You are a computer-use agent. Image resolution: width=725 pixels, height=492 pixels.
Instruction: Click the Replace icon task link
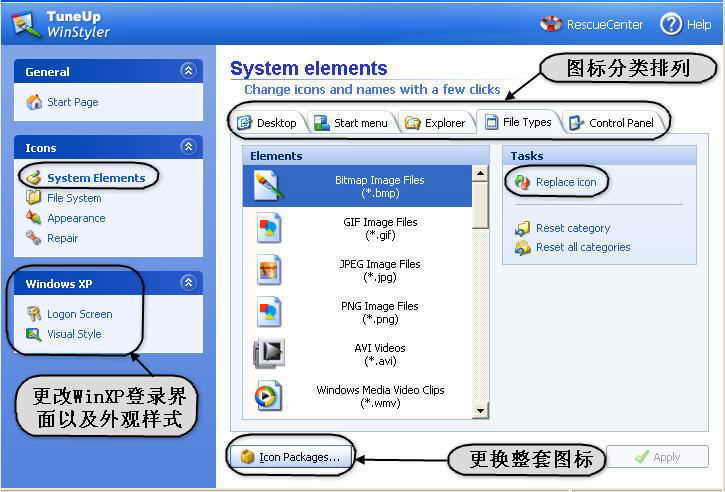565,182
